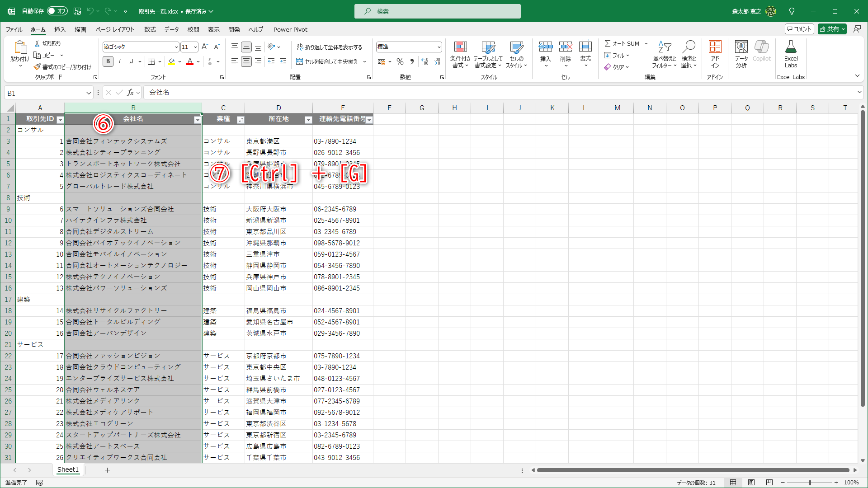Launch Data Analysis (データ分析)
This screenshot has width=868, height=488.
click(x=741, y=54)
